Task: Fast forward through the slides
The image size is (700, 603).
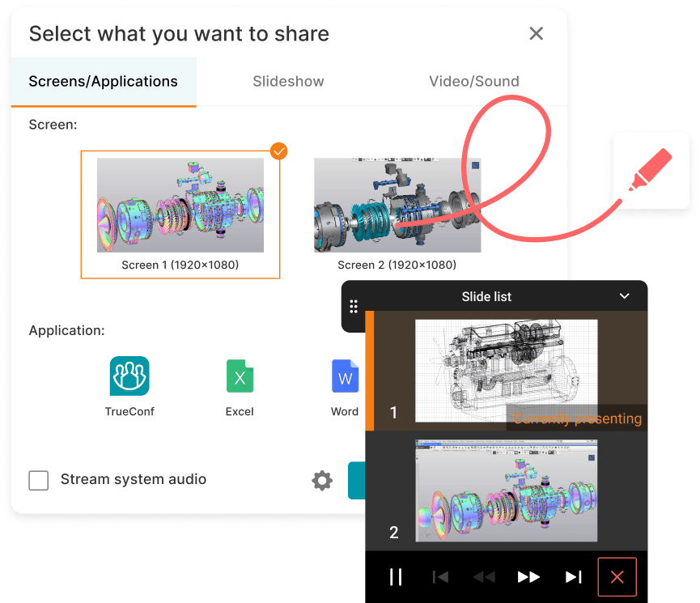Action: pos(528,576)
